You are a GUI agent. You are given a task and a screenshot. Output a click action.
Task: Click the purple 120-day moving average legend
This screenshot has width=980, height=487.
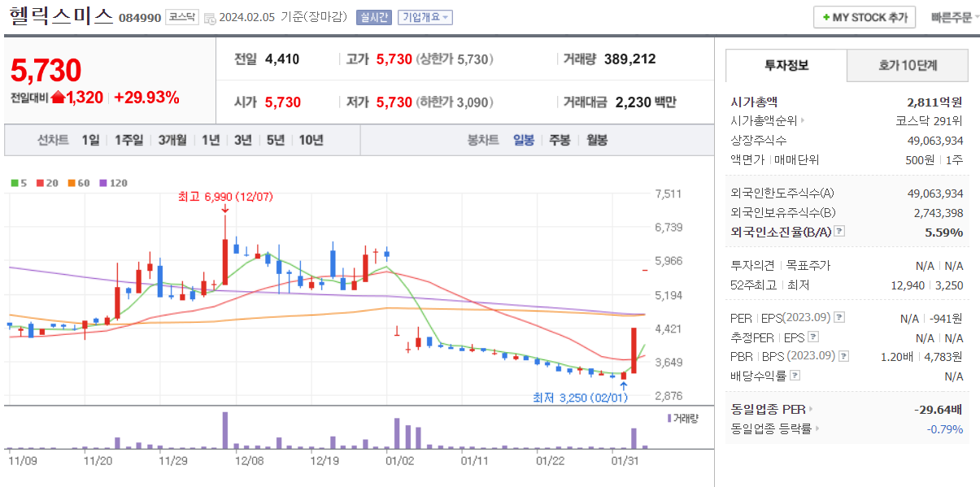pyautogui.click(x=113, y=183)
